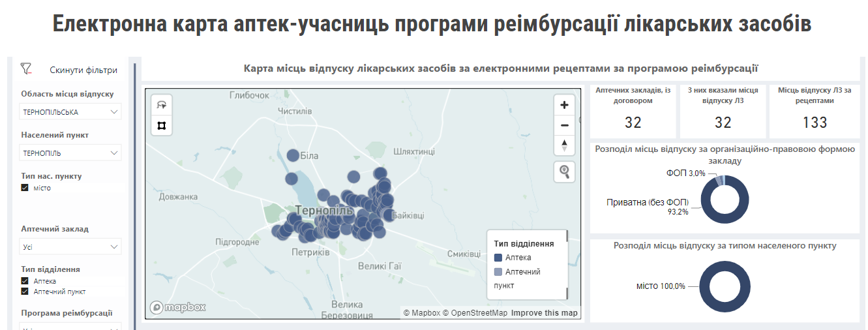The height and width of the screenshot is (330, 868).
Task: Select the polygon draw tool on map
Action: click(162, 125)
